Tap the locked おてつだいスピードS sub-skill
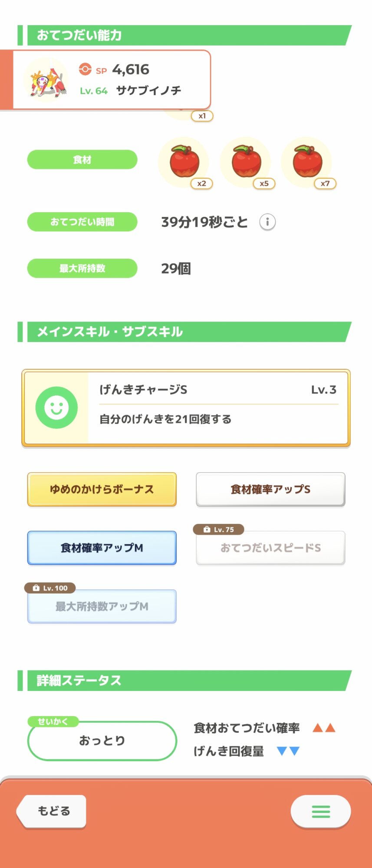Viewport: 372px width, 868px height. [270, 548]
